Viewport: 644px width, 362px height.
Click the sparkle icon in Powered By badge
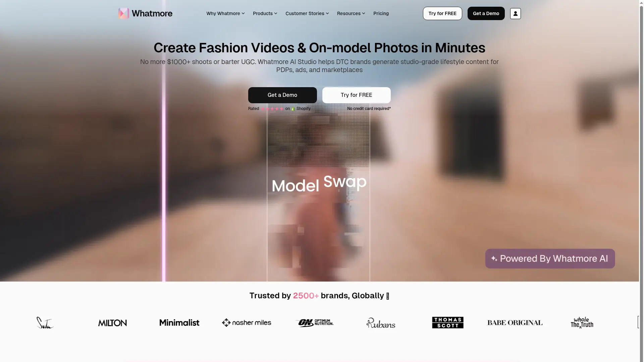[494, 258]
